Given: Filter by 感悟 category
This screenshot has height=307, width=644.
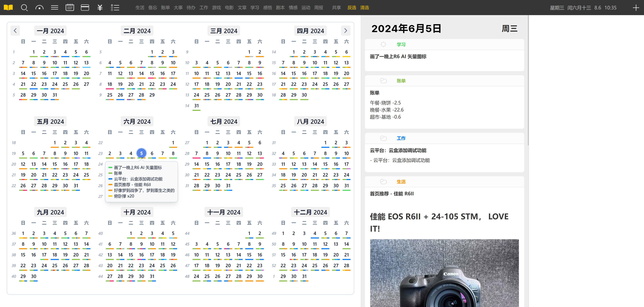Looking at the screenshot, I should pyautogui.click(x=267, y=8).
